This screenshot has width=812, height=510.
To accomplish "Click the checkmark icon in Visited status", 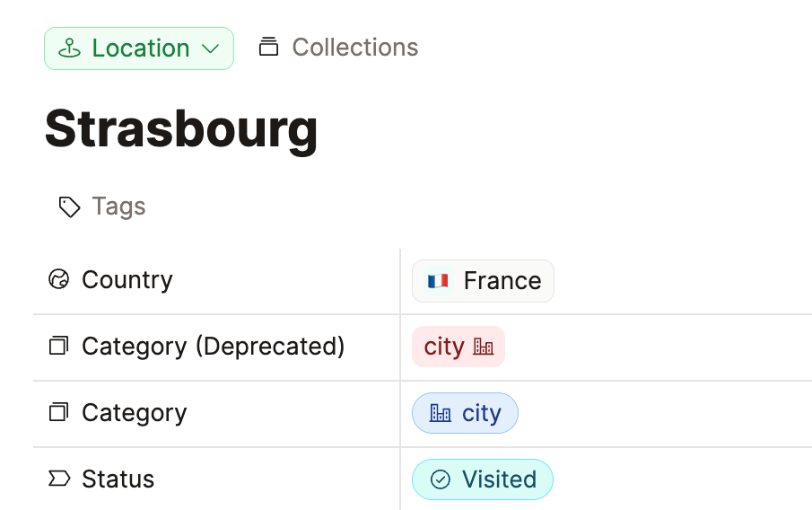I will 441,479.
